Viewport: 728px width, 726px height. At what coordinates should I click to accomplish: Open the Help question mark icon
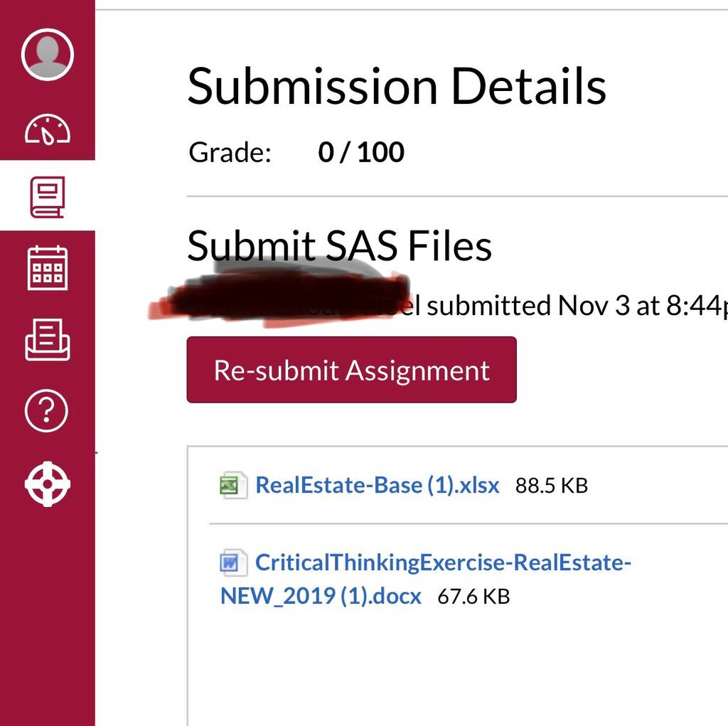coord(46,411)
